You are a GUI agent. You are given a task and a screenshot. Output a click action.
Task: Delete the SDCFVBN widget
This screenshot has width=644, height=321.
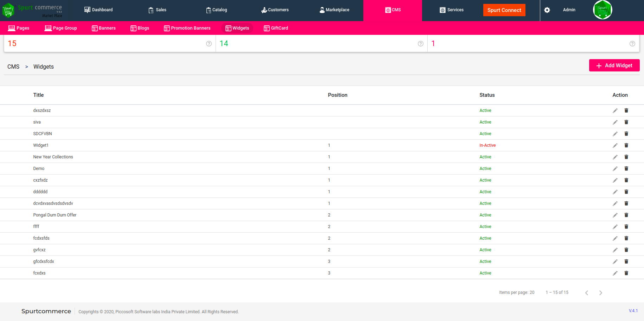(626, 134)
